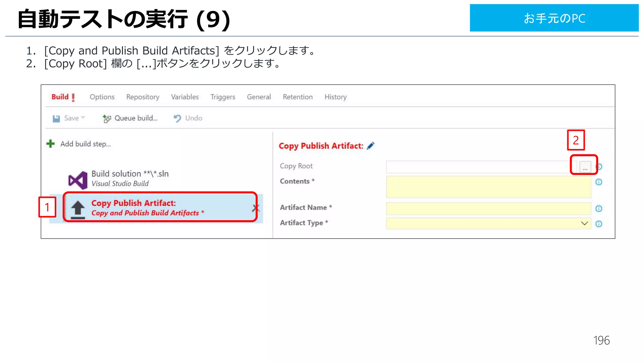
Task: Click the Artifact Name input field
Action: (488, 208)
